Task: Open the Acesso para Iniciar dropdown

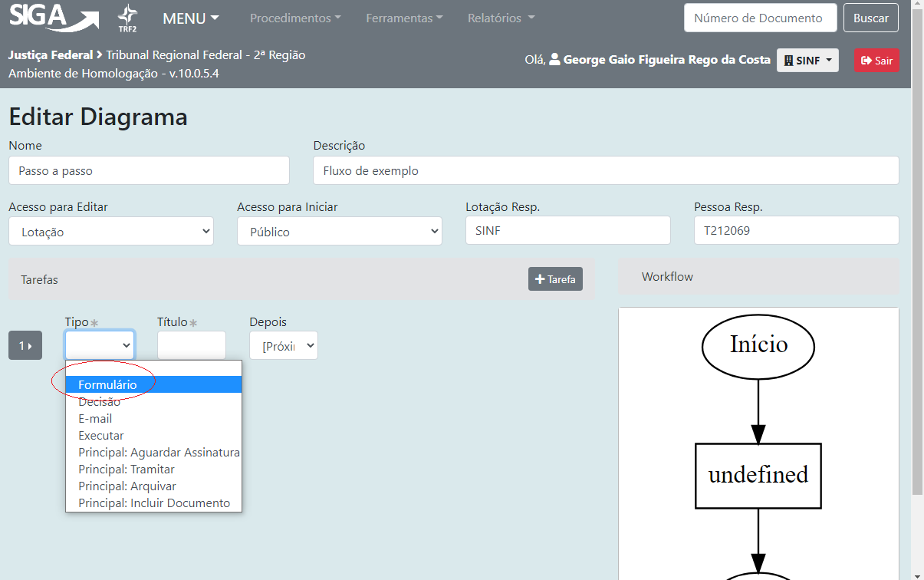Action: (339, 232)
